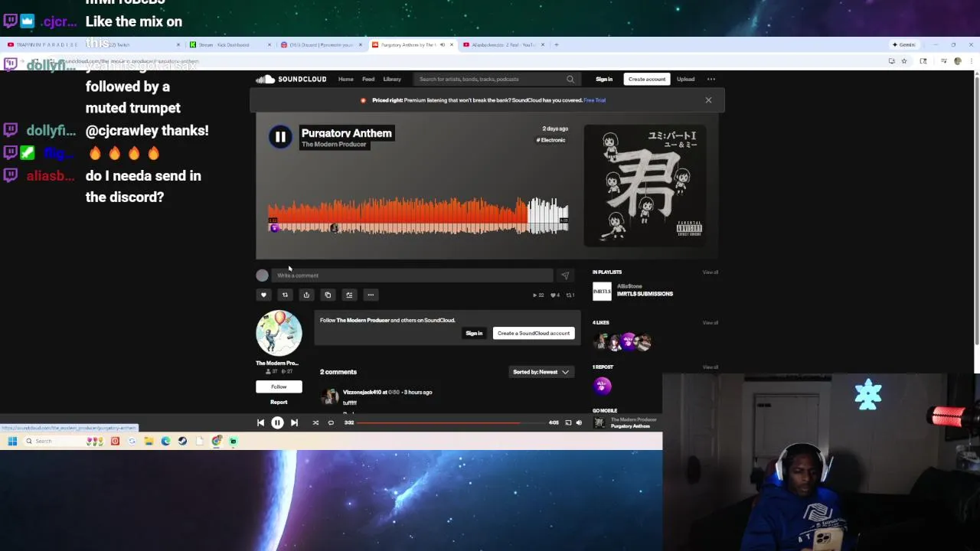Viewport: 980px width, 551px height.
Task: Switch to the Stream - Kick Dashboard tab
Action: coord(230,44)
